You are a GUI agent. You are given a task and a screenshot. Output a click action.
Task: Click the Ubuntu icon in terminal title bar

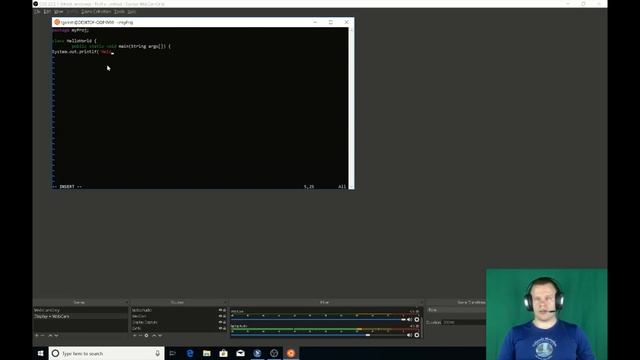pos(57,22)
